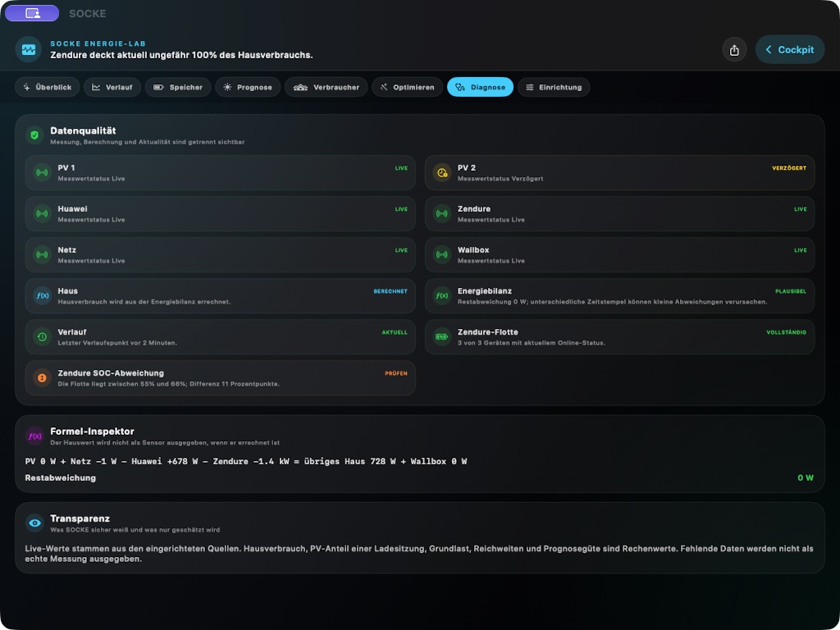Click the Restabweichung label in Formel-Inspektor

click(x=61, y=478)
